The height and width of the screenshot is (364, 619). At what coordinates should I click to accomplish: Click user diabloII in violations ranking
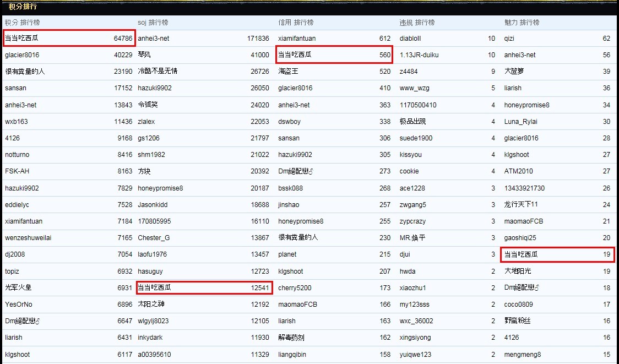coord(410,39)
